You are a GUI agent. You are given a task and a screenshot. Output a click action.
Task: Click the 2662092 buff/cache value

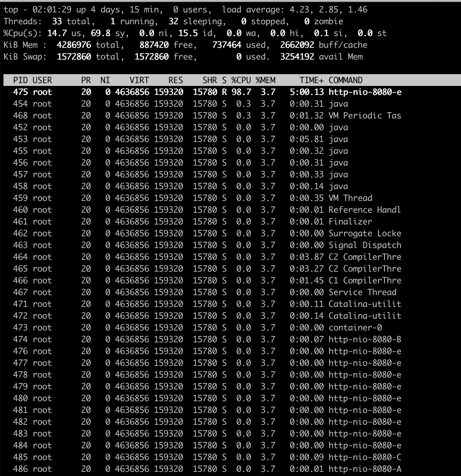297,45
